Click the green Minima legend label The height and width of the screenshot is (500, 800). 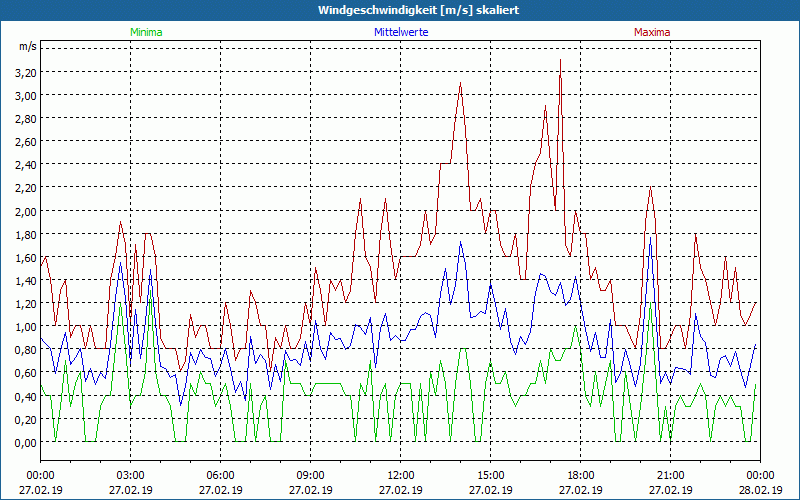(146, 32)
